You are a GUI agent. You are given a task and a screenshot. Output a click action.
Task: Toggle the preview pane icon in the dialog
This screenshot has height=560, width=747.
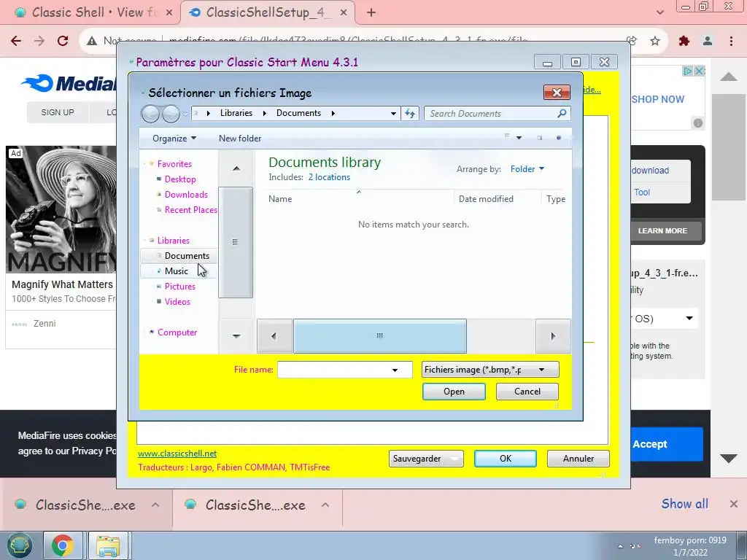(540, 138)
